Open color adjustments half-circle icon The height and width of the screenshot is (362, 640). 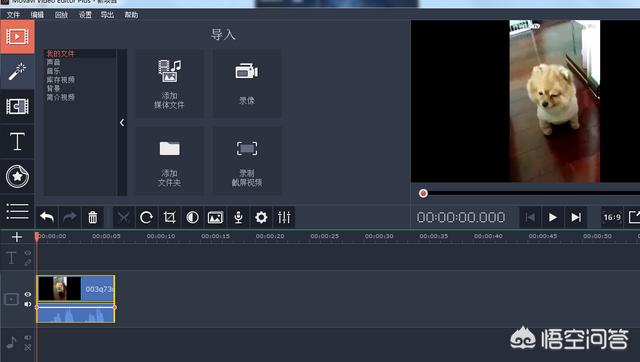click(192, 218)
